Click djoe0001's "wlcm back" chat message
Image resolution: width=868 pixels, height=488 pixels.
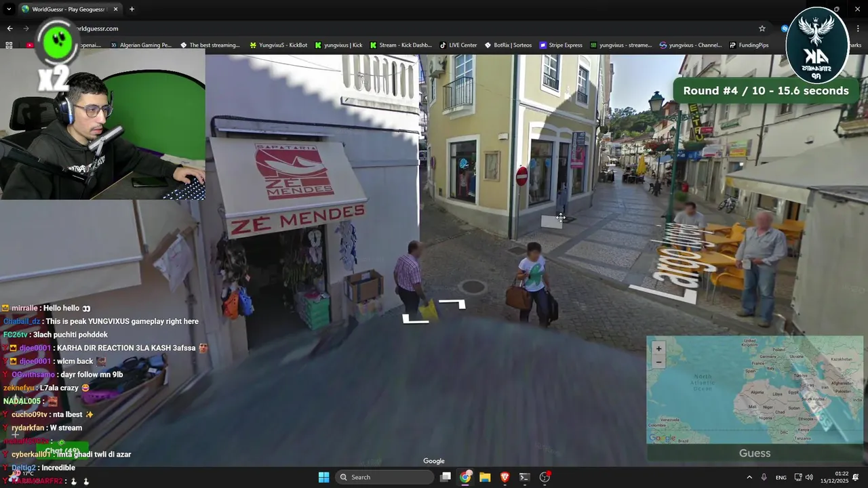(54, 361)
